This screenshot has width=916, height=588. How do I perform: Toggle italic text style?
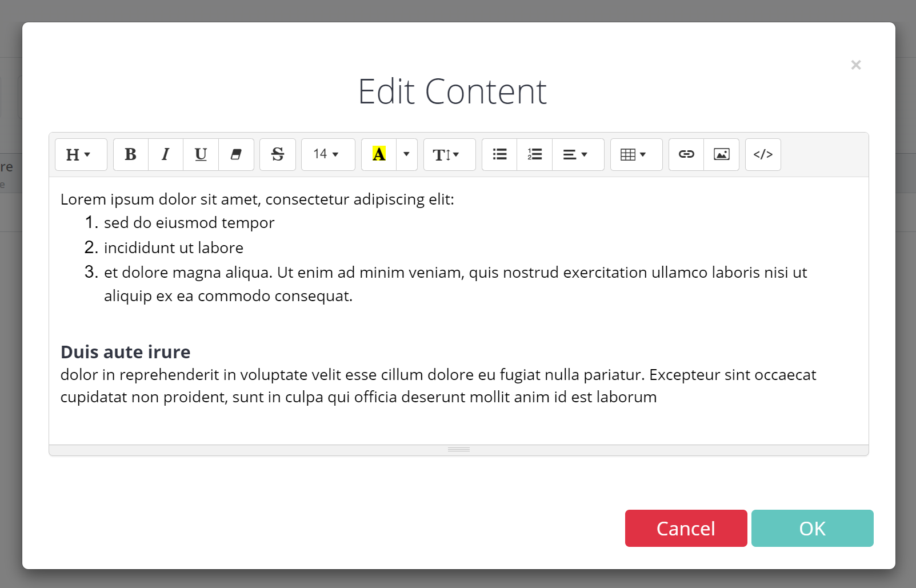166,154
